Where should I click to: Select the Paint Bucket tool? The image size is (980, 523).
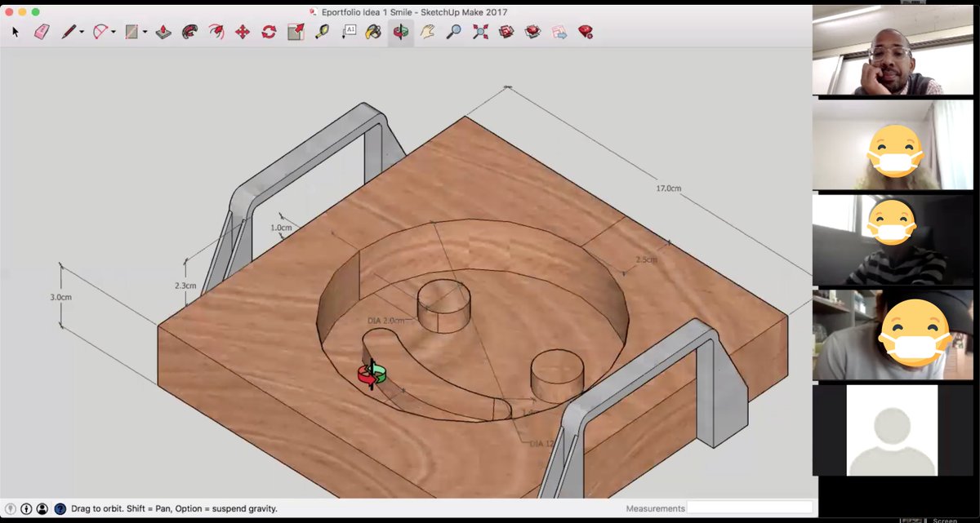[374, 32]
